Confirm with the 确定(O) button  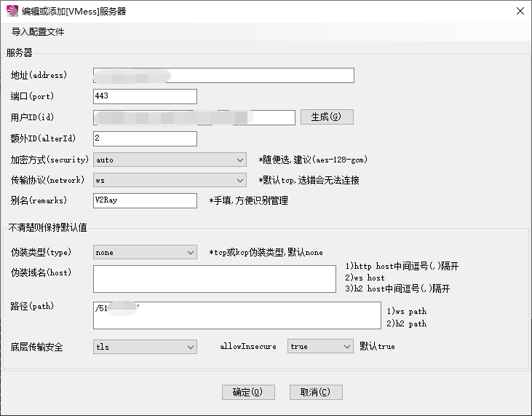coord(248,392)
